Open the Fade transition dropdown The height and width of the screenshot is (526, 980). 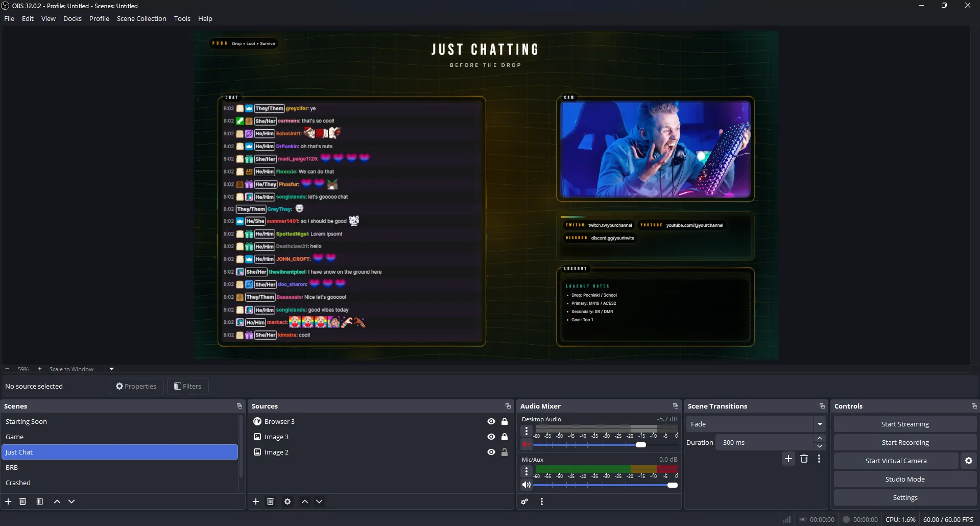(819, 424)
